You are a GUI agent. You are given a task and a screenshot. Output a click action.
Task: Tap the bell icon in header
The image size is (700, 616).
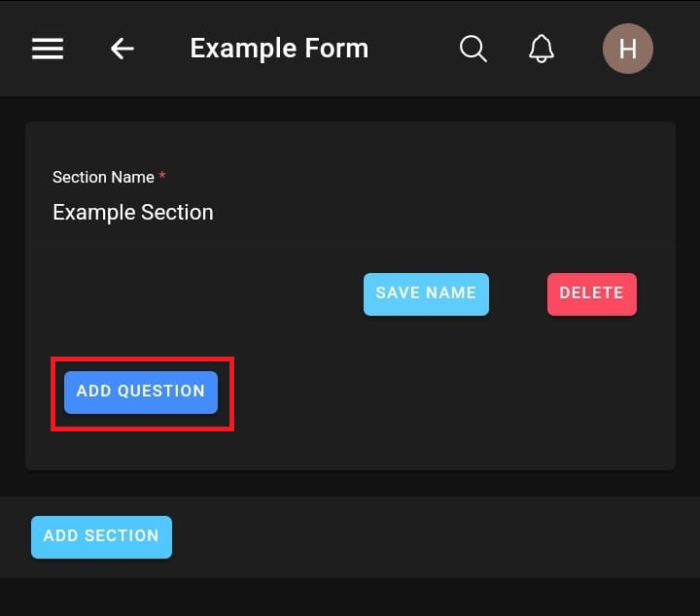pyautogui.click(x=542, y=49)
